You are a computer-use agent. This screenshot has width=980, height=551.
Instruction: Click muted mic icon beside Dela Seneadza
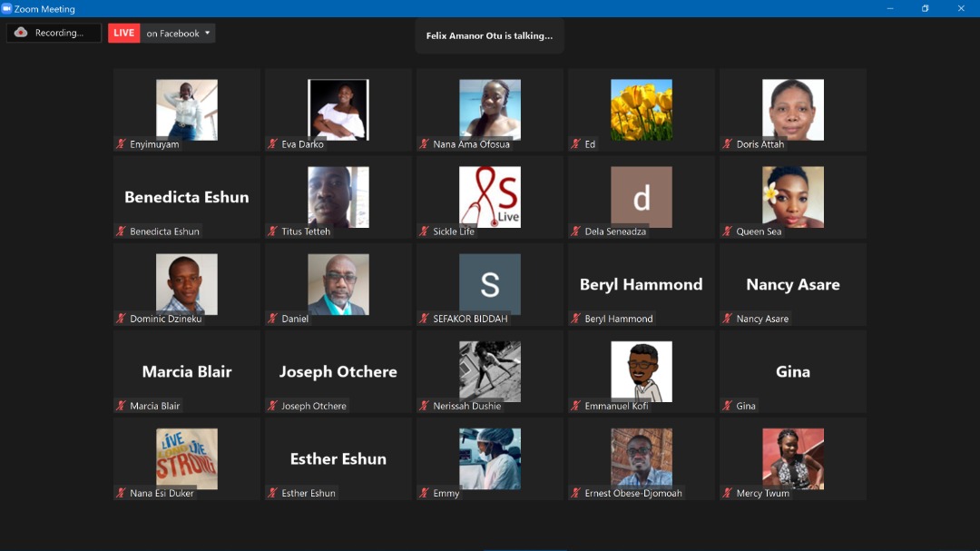(x=575, y=231)
